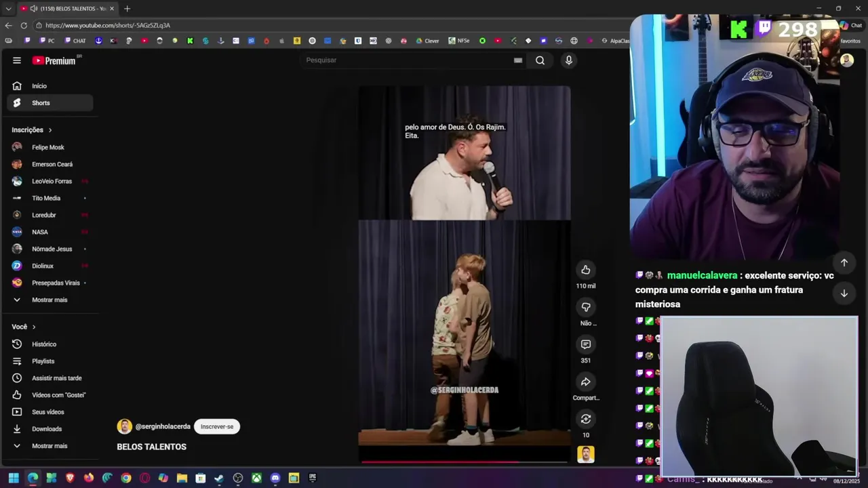The width and height of the screenshot is (868, 488).
Task: Open the comments showing 351
Action: point(586,344)
